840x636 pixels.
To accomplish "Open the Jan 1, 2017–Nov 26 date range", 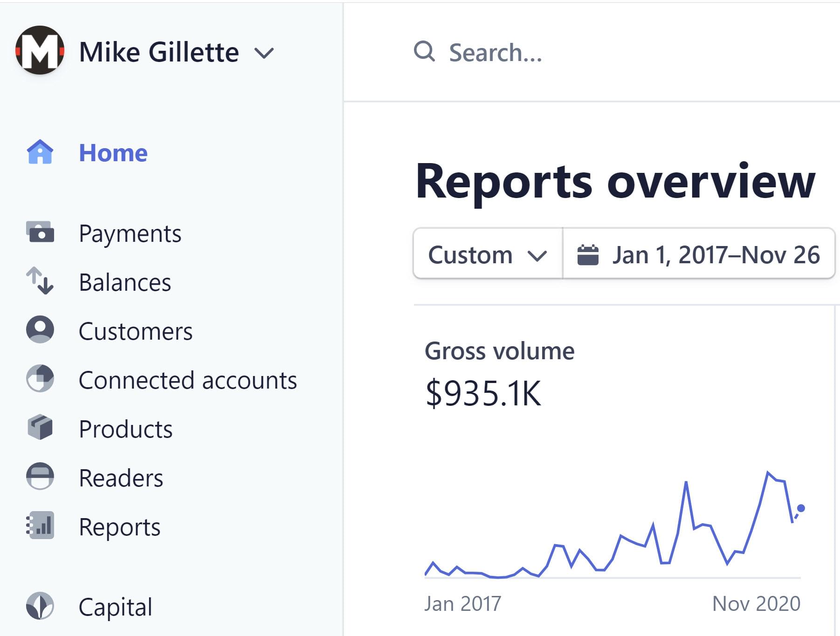I will pos(715,255).
